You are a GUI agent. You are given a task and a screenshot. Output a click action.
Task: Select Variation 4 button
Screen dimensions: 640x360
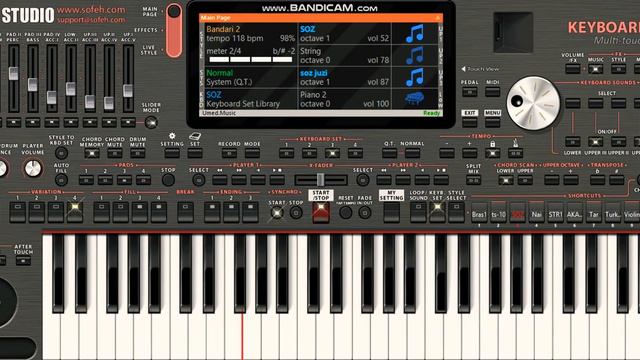point(75,211)
